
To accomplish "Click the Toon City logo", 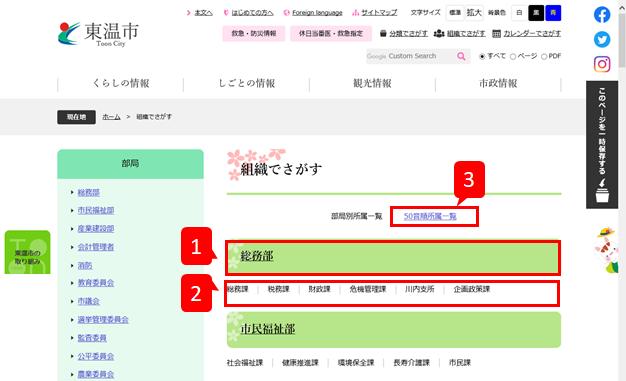I will pyautogui.click(x=98, y=34).
